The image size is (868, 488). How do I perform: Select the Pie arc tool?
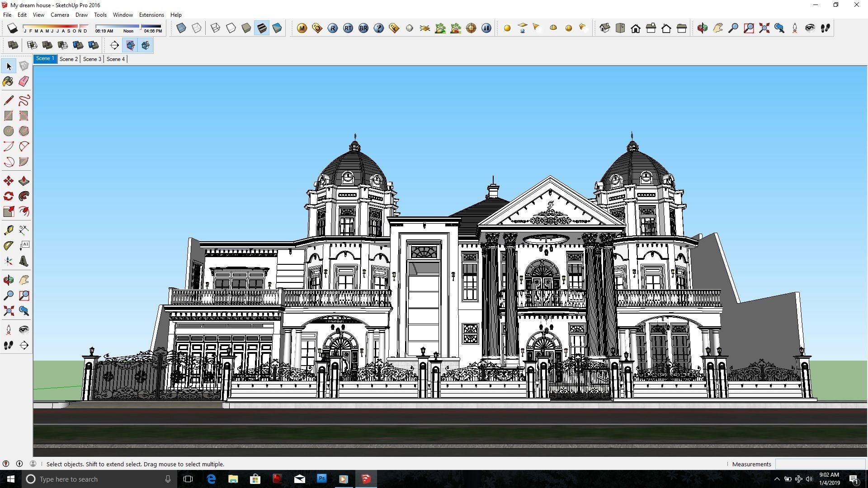[x=24, y=162]
